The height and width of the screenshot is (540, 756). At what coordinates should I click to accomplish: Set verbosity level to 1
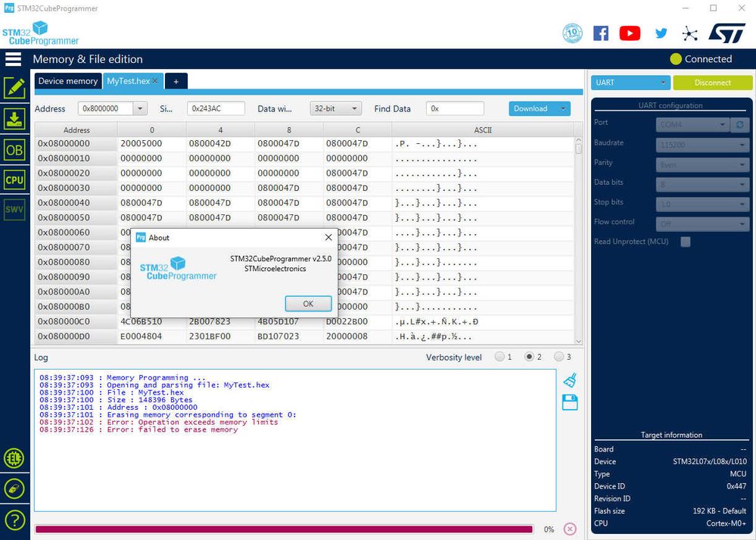click(499, 357)
